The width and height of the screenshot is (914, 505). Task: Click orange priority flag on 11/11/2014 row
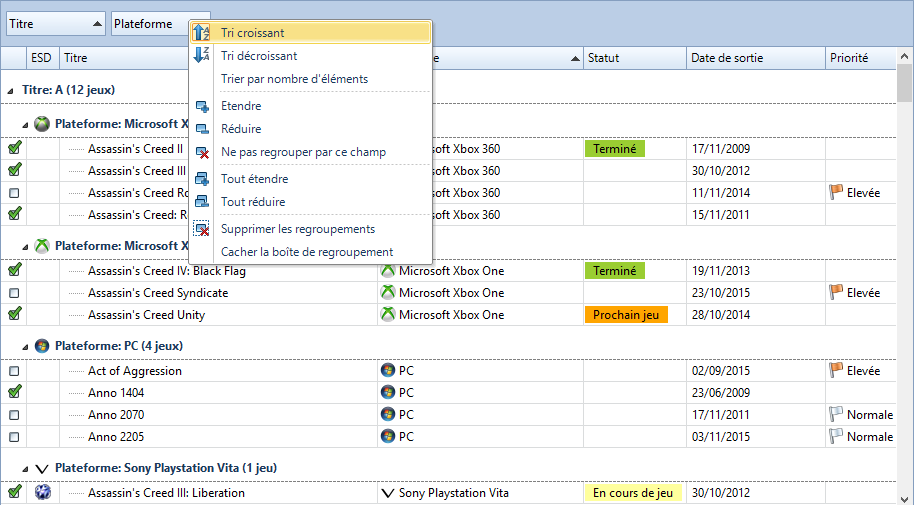point(836,192)
